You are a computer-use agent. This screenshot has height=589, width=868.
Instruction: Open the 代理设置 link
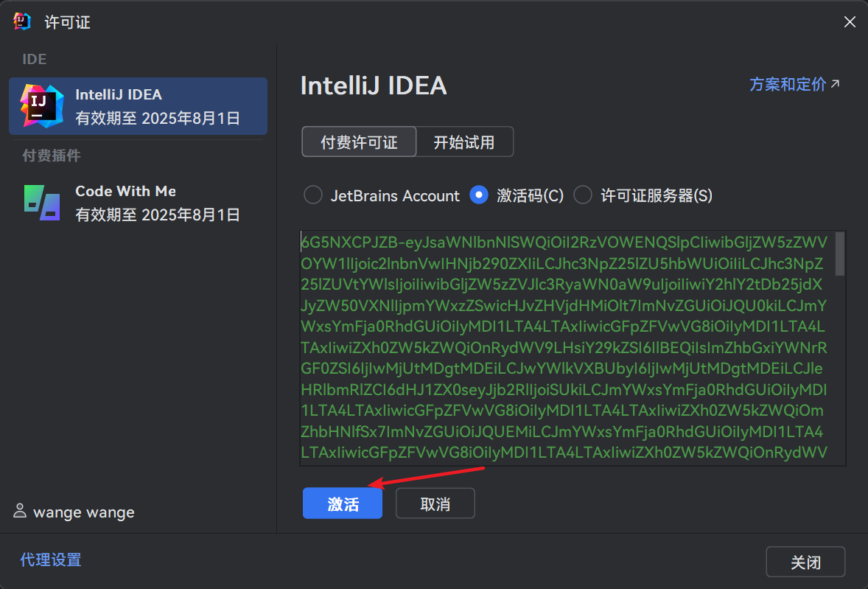tap(51, 560)
